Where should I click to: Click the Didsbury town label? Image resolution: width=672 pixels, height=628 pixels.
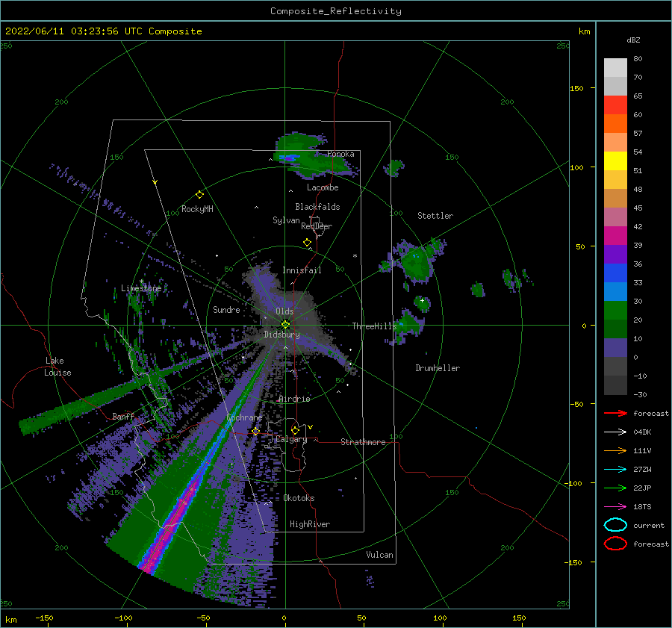[281, 335]
